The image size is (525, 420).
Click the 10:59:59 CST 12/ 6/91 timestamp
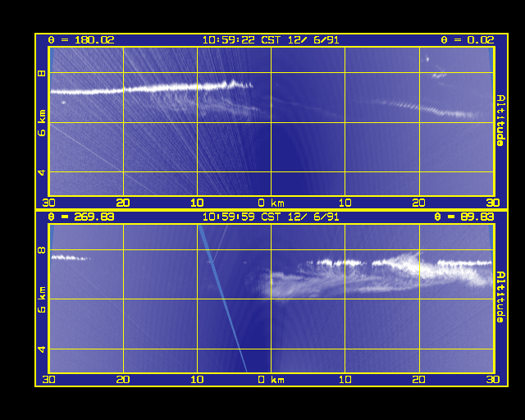coord(271,217)
